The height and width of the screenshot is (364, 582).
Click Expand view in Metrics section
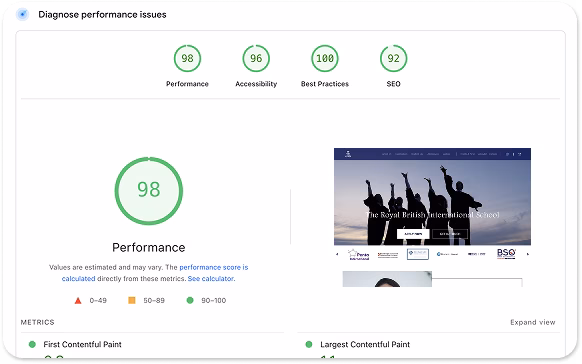click(533, 322)
